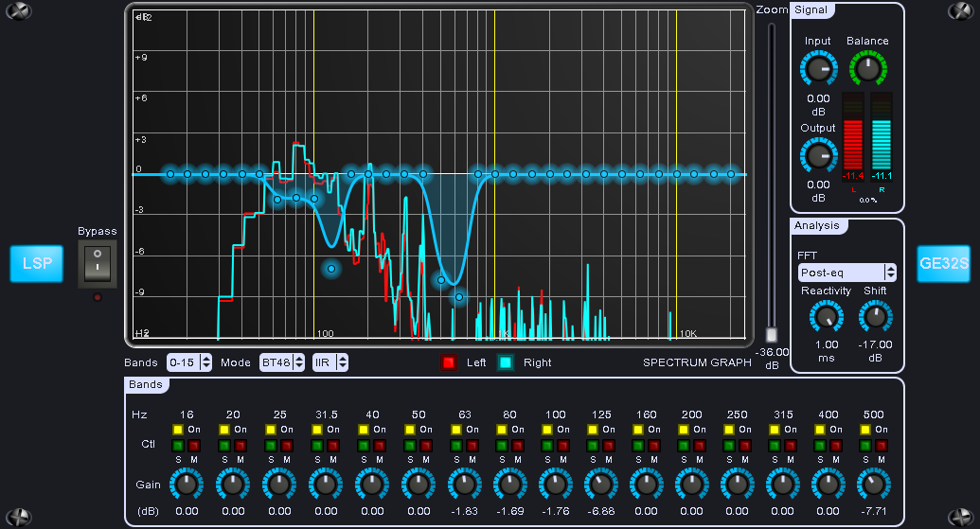This screenshot has width=980, height=529.
Task: Click the Output gain knob
Action: tap(818, 155)
